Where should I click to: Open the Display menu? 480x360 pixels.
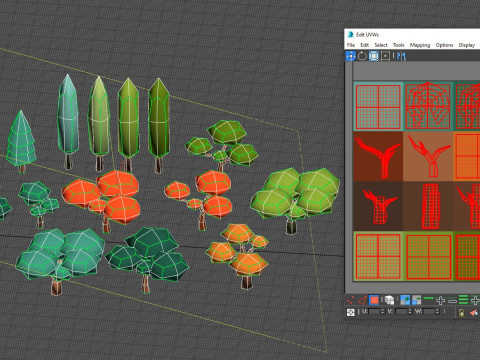tap(467, 45)
